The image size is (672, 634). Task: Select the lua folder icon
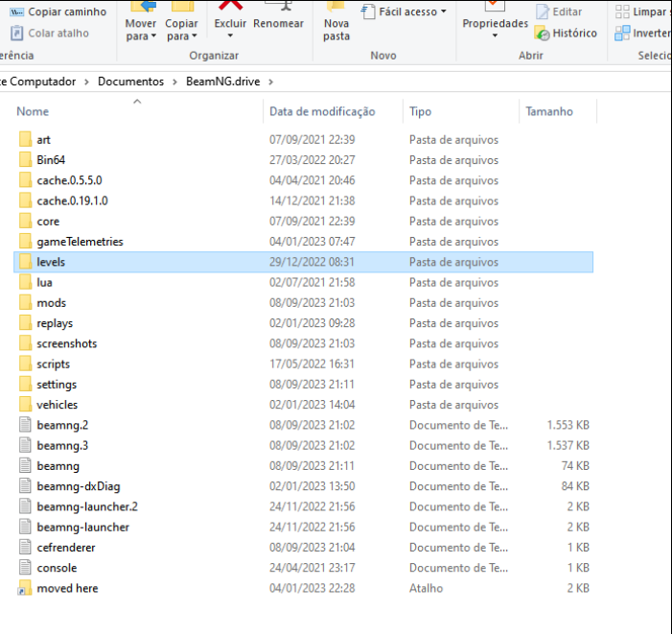[25, 282]
